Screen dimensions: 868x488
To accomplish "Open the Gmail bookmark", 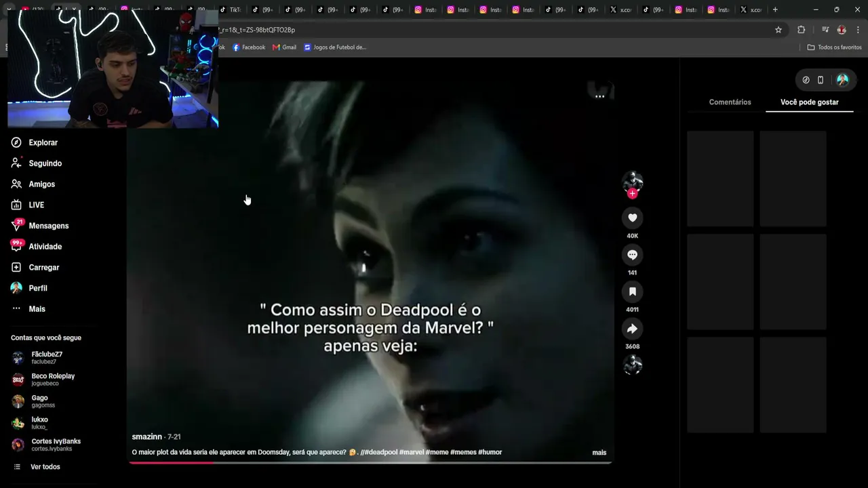I will pyautogui.click(x=284, y=47).
